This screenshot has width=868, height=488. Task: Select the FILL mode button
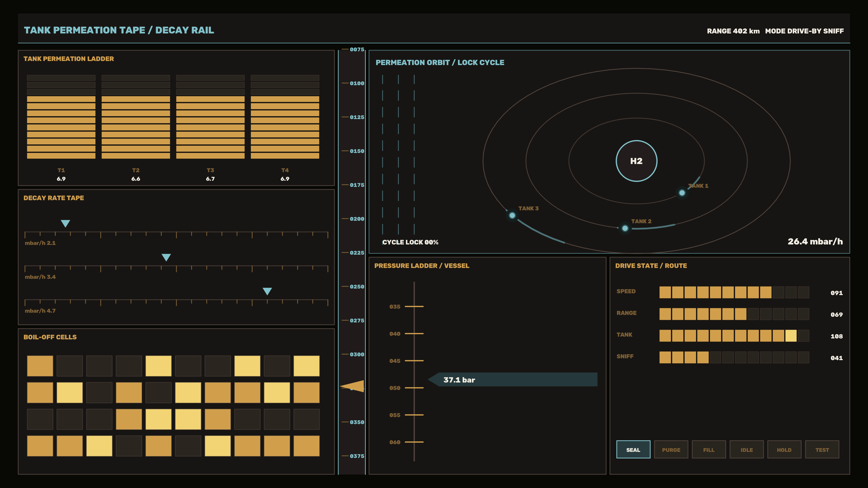pyautogui.click(x=709, y=450)
